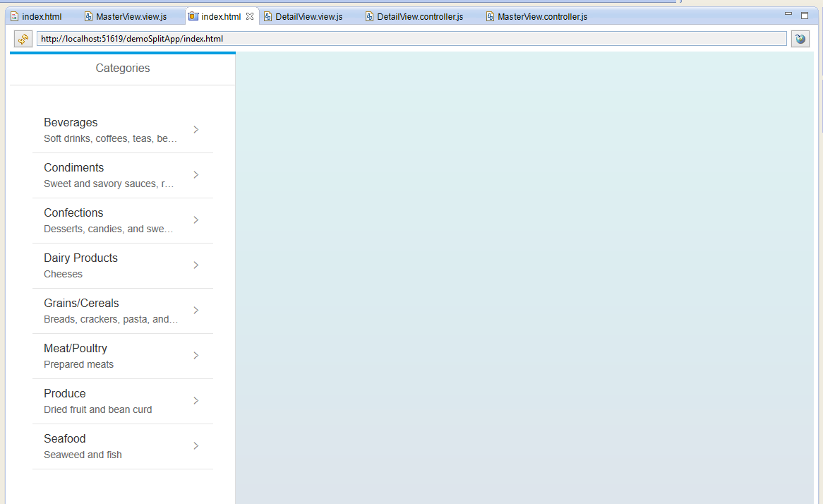Expand the Confections category arrow
823x504 pixels.
click(x=196, y=220)
